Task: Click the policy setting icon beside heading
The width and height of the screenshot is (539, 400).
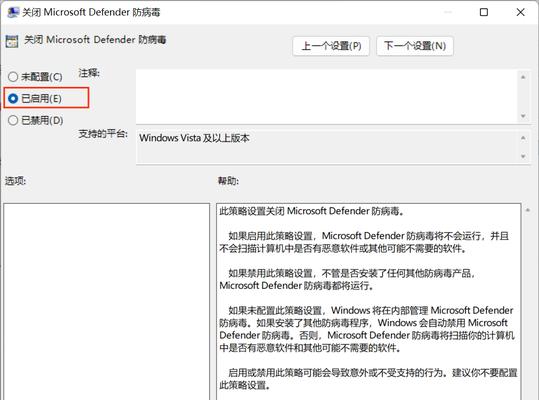Action: 12,41
